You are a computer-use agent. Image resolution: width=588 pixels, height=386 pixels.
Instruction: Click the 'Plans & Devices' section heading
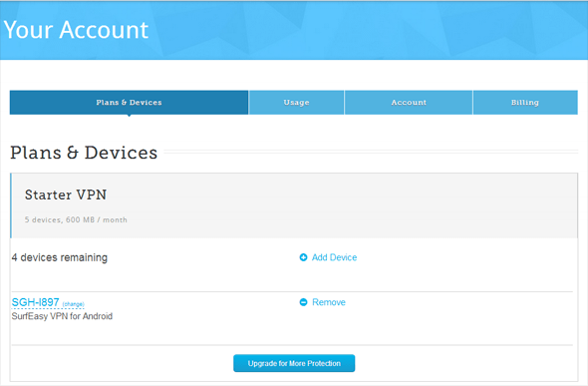coord(84,153)
